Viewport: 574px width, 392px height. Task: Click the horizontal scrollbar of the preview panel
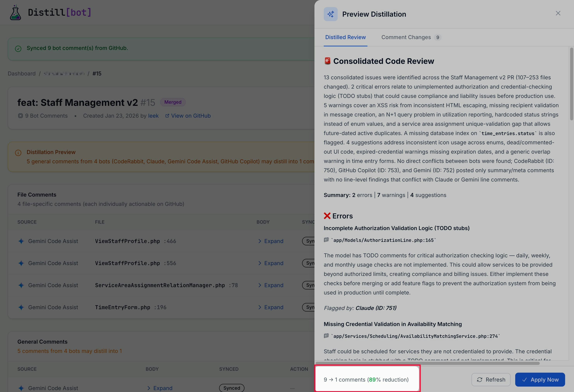click(428, 363)
